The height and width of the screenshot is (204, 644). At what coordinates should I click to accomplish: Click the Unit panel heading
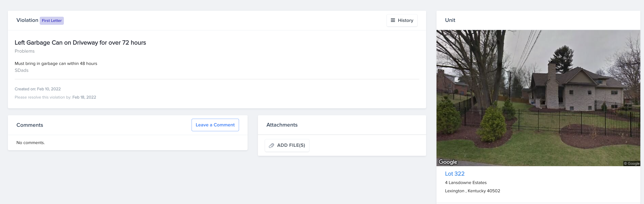pyautogui.click(x=450, y=20)
